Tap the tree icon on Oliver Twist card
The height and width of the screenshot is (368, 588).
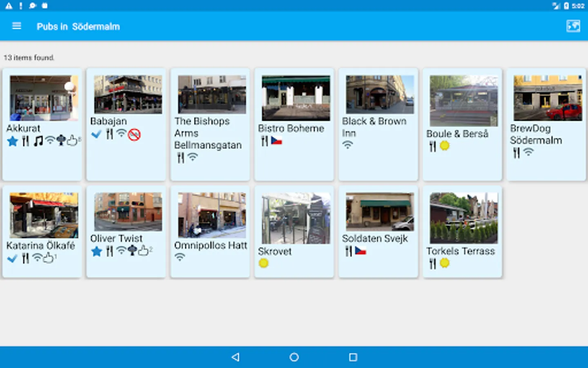[132, 251]
